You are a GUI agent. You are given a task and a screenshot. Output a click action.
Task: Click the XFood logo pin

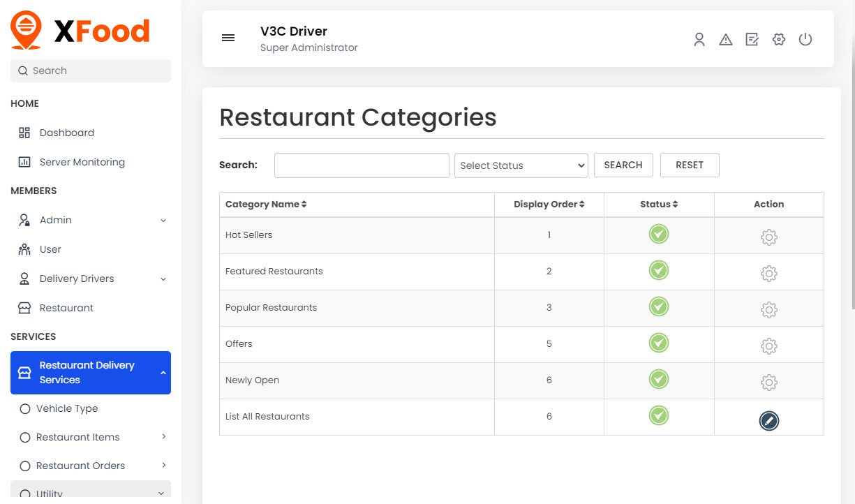pos(26,29)
